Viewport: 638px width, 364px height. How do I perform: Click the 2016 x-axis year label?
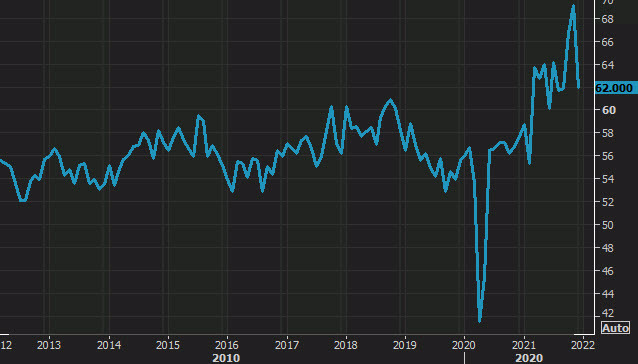point(227,345)
